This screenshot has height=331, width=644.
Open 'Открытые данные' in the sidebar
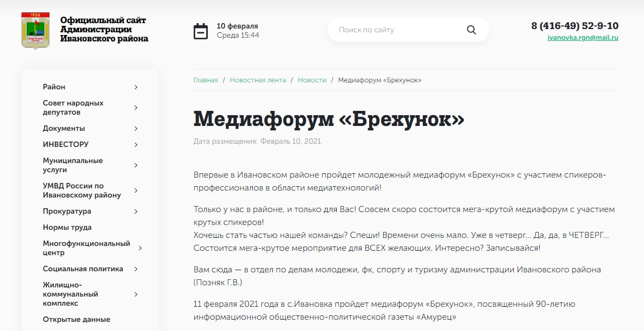pyautogui.click(x=76, y=320)
